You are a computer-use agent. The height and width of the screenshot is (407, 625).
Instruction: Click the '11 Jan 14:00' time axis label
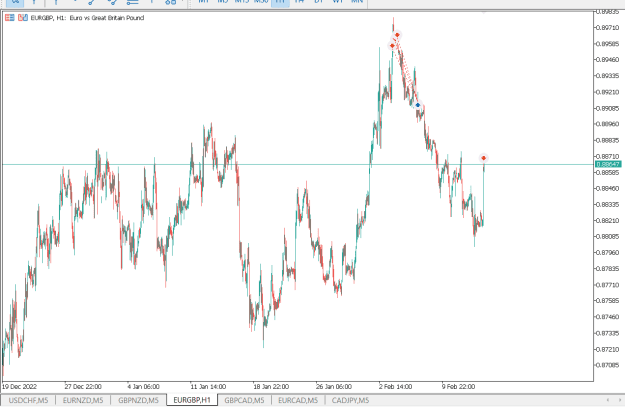pyautogui.click(x=208, y=387)
